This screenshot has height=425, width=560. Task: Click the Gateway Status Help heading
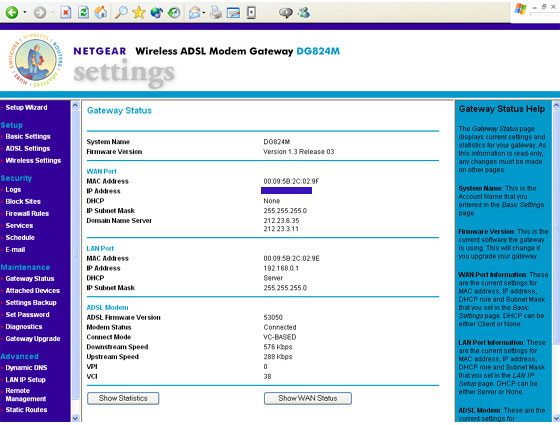[502, 109]
